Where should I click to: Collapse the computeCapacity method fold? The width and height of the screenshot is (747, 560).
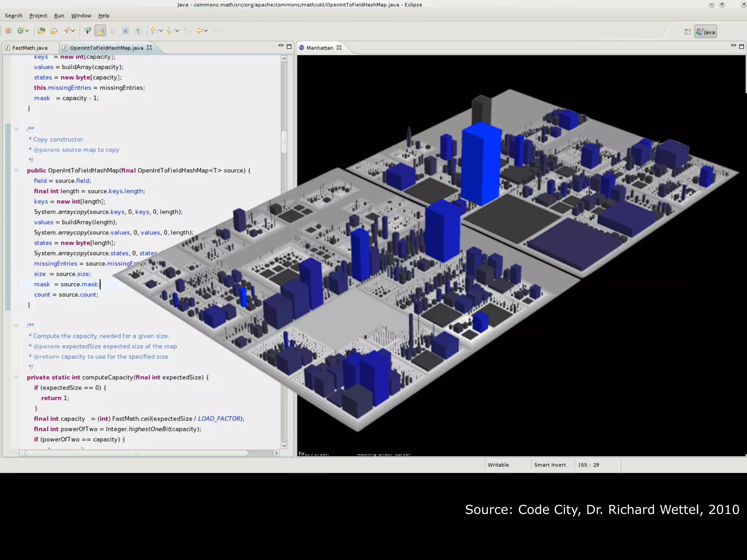pyautogui.click(x=16, y=377)
